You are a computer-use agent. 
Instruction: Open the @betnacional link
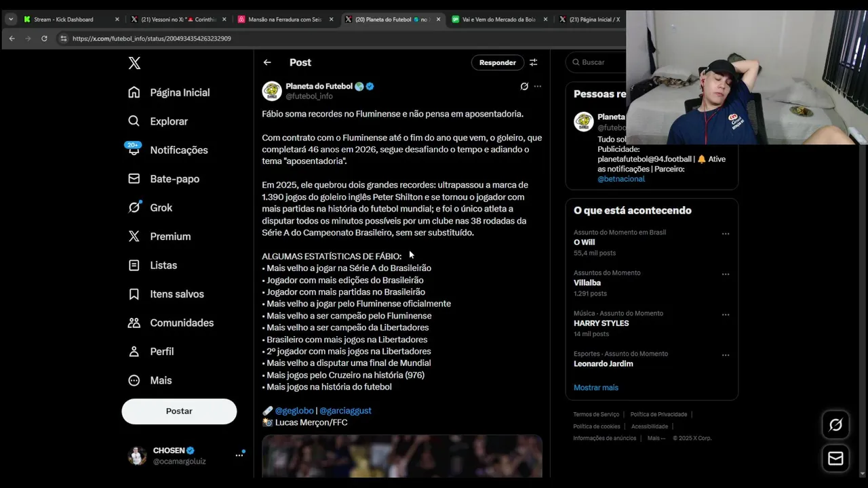(x=621, y=179)
